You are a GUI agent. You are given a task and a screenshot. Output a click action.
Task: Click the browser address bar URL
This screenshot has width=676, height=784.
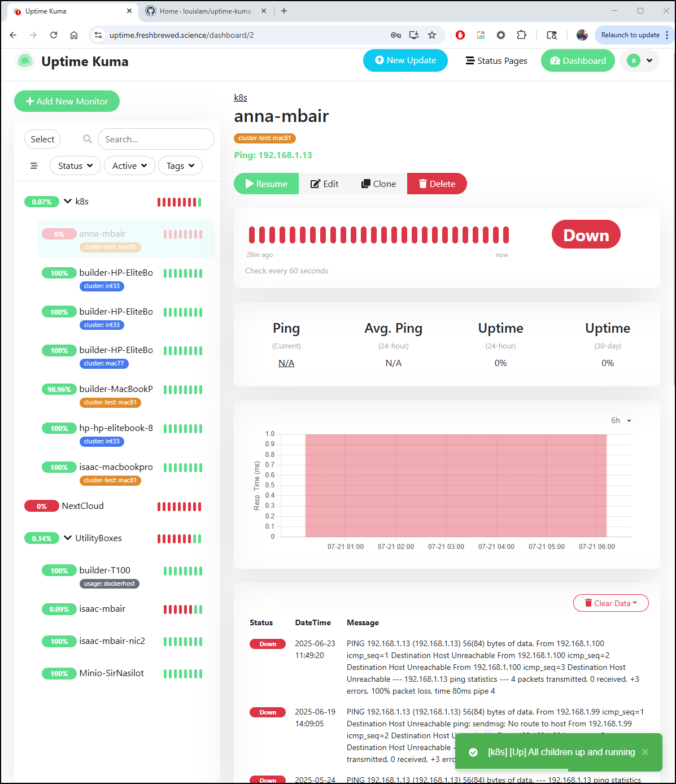(x=181, y=35)
